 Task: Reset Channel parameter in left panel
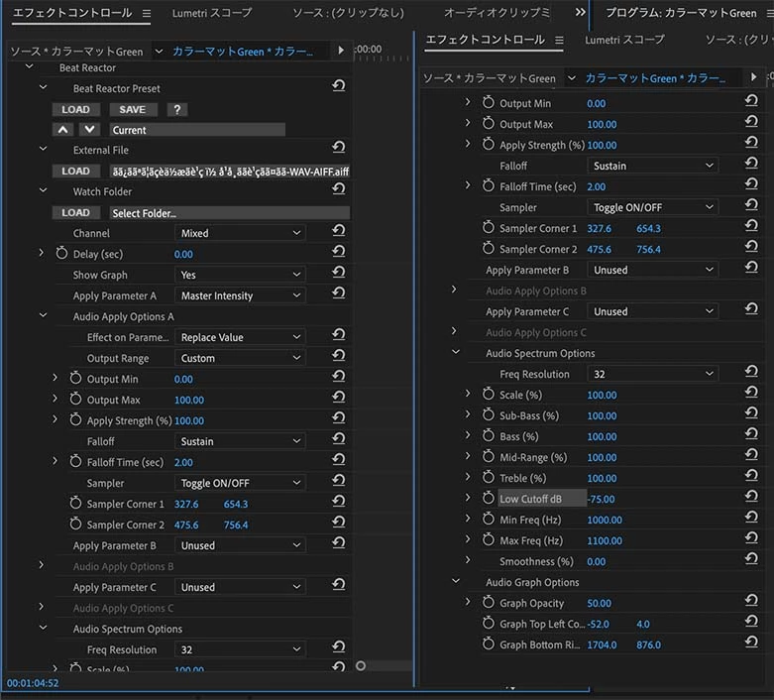[339, 231]
